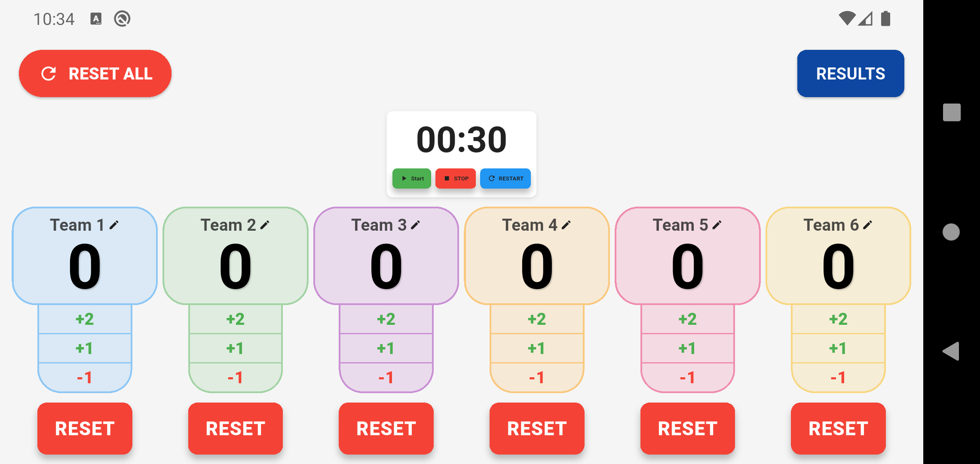The width and height of the screenshot is (980, 464).
Task: Add 2 points to Team 1
Action: click(84, 319)
